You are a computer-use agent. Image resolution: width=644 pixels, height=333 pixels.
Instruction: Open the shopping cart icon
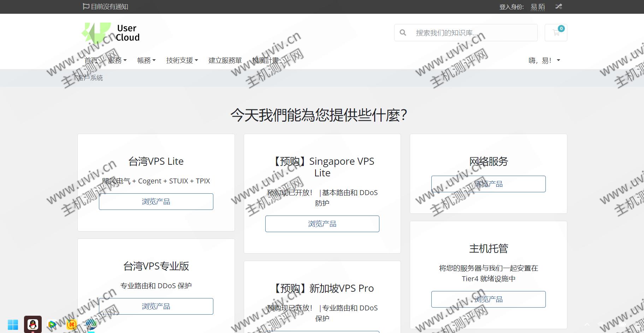[556, 33]
